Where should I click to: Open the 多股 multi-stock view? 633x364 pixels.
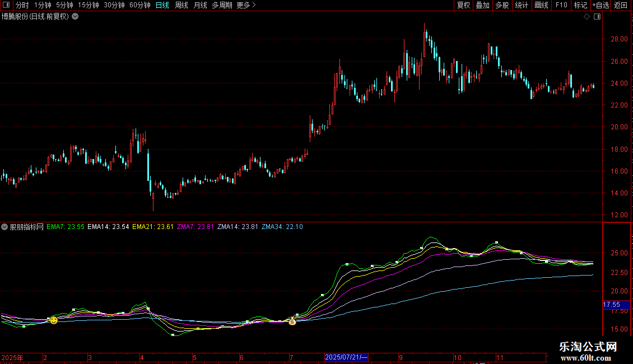tap(502, 5)
